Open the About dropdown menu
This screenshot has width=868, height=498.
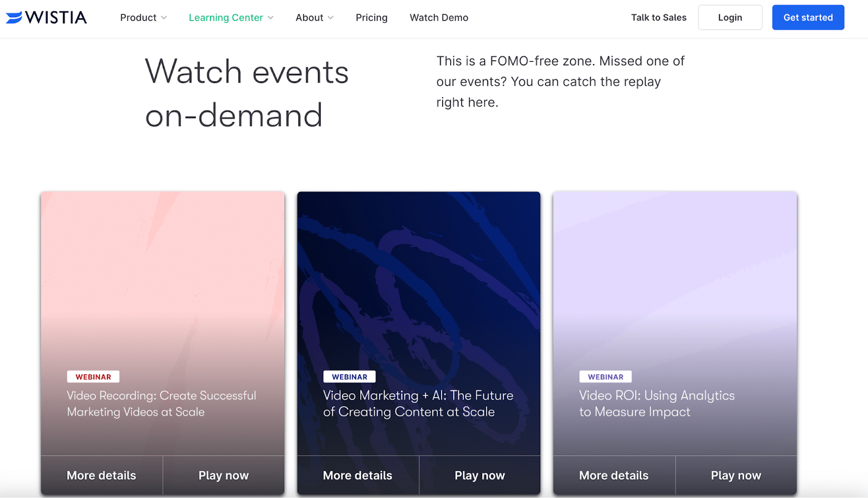click(x=314, y=17)
